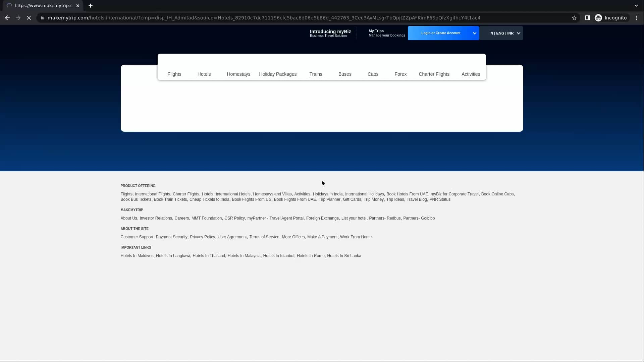Bookmark this page with star icon

click(x=574, y=18)
